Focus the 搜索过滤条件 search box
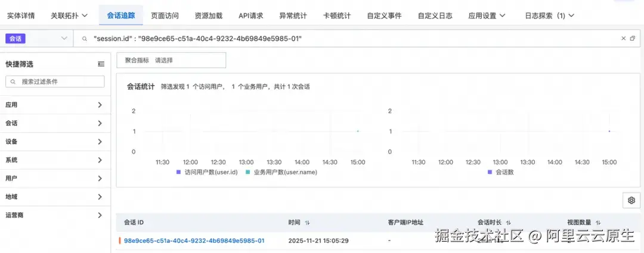 coord(55,82)
